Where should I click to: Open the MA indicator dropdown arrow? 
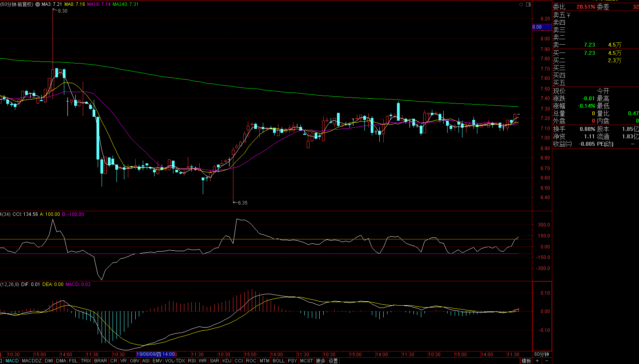(37, 4)
